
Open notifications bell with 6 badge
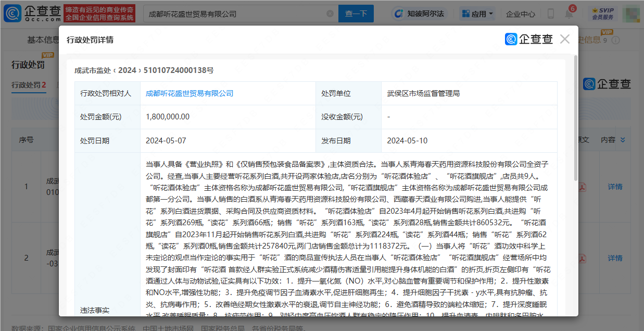[569, 13]
